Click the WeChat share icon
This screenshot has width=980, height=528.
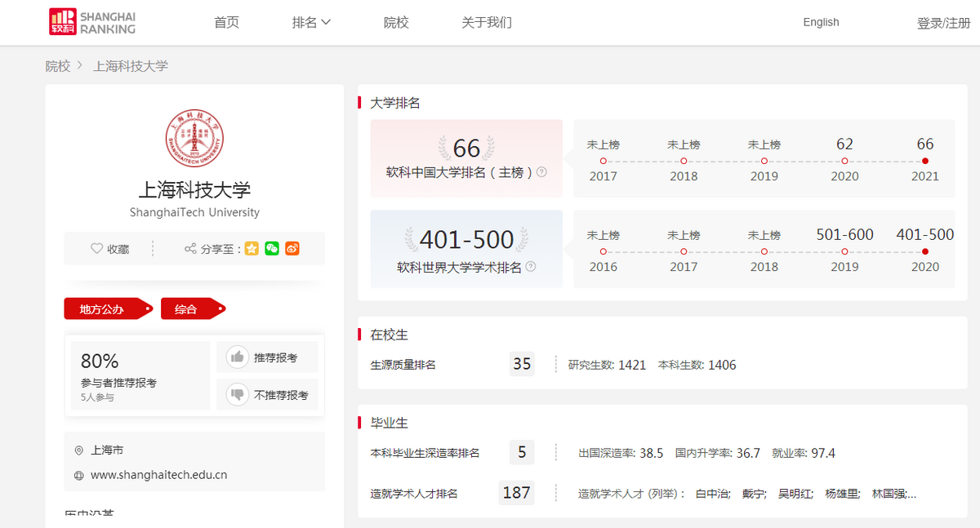click(x=272, y=248)
